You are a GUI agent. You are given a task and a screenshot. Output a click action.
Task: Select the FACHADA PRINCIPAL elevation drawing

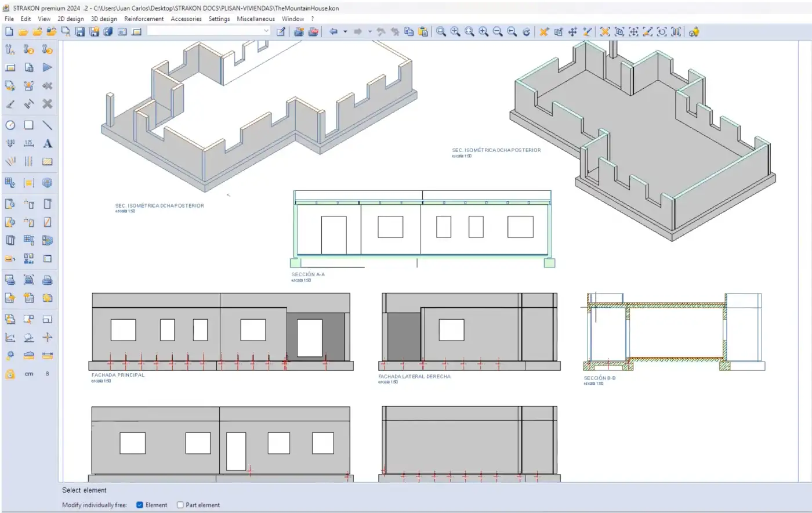[220, 331]
